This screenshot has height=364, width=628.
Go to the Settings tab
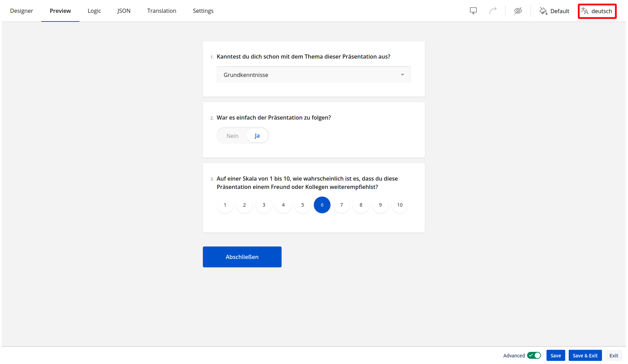pos(203,11)
